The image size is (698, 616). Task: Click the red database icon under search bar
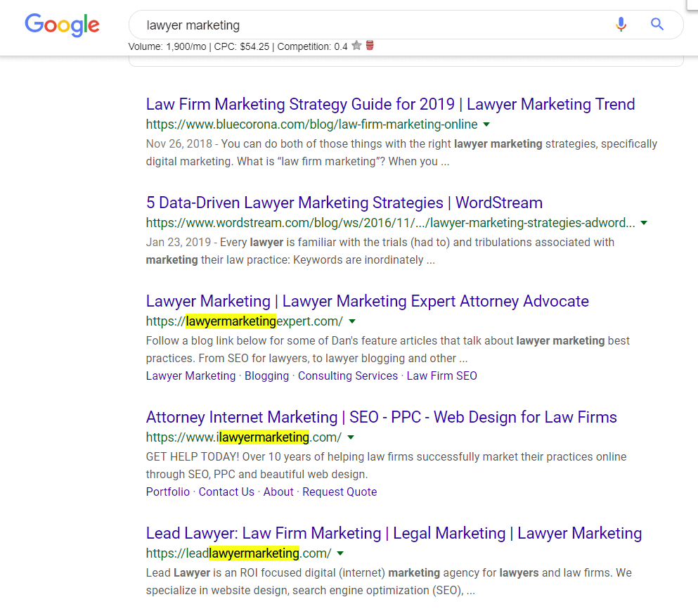(x=370, y=46)
